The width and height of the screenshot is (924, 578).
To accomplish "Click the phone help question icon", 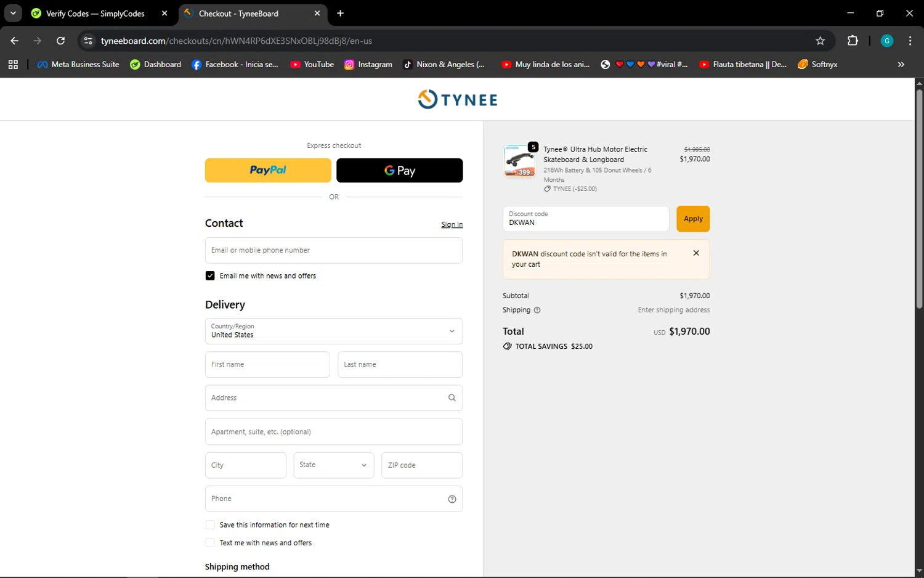I will click(452, 499).
